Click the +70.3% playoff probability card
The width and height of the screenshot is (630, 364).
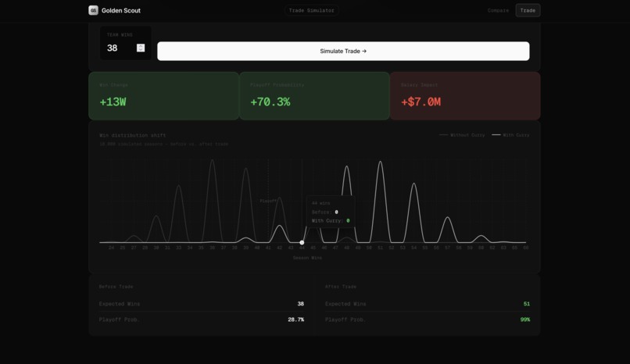pos(314,96)
